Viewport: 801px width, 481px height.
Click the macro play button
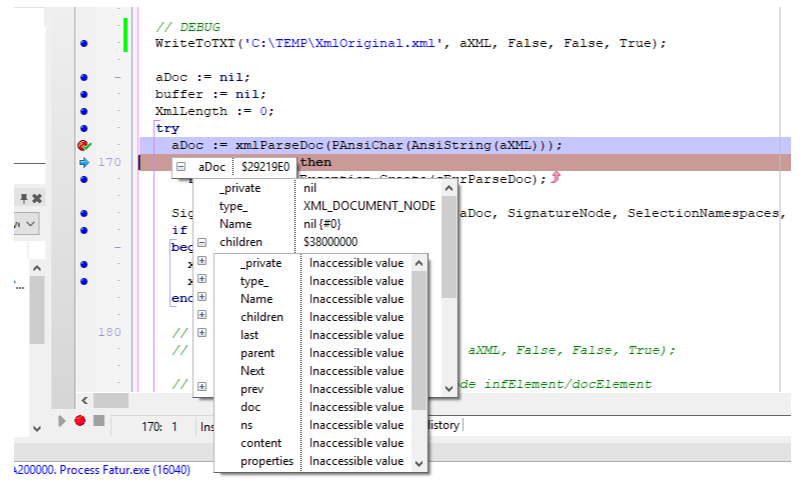(62, 421)
